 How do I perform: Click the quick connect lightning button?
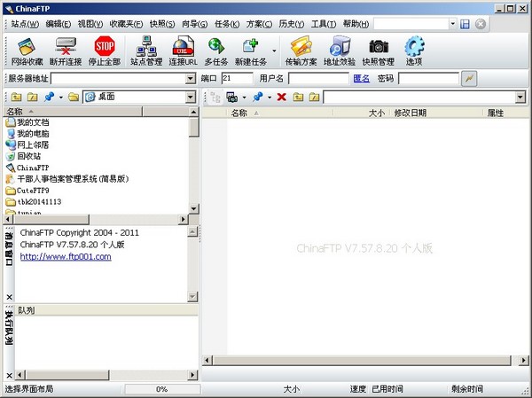click(469, 78)
